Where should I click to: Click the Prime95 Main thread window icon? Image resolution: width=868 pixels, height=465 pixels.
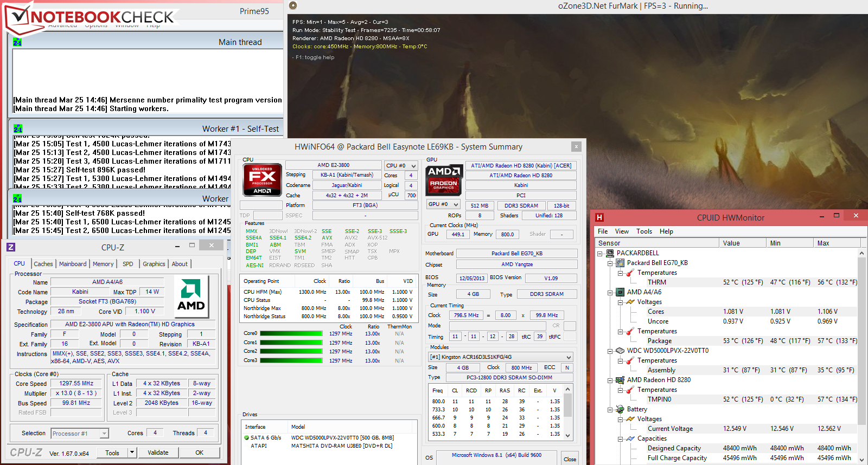point(17,42)
